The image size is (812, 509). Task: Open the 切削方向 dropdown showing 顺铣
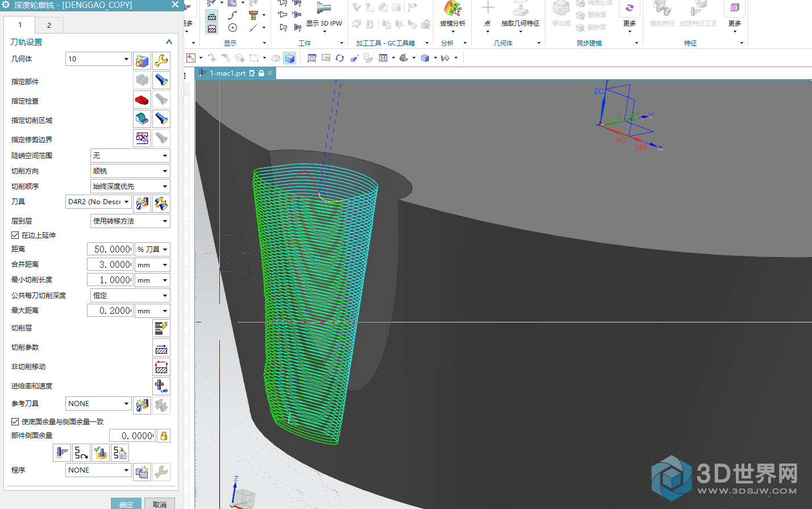pos(130,171)
